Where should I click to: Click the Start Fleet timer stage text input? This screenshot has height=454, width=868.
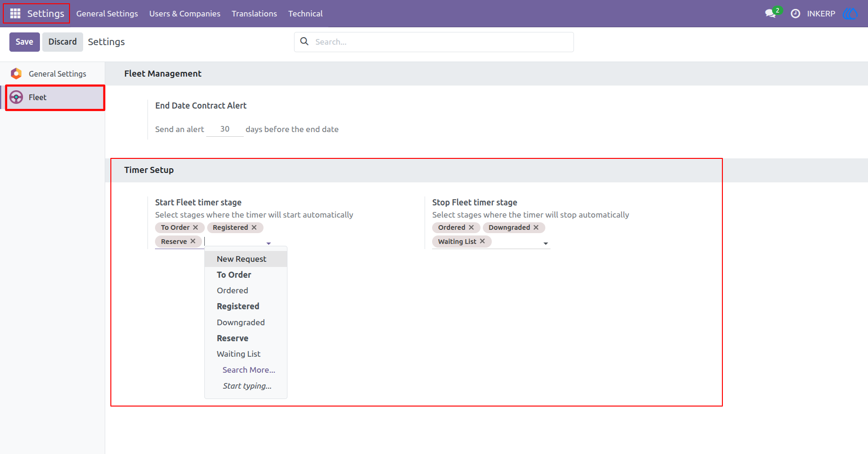(x=234, y=242)
